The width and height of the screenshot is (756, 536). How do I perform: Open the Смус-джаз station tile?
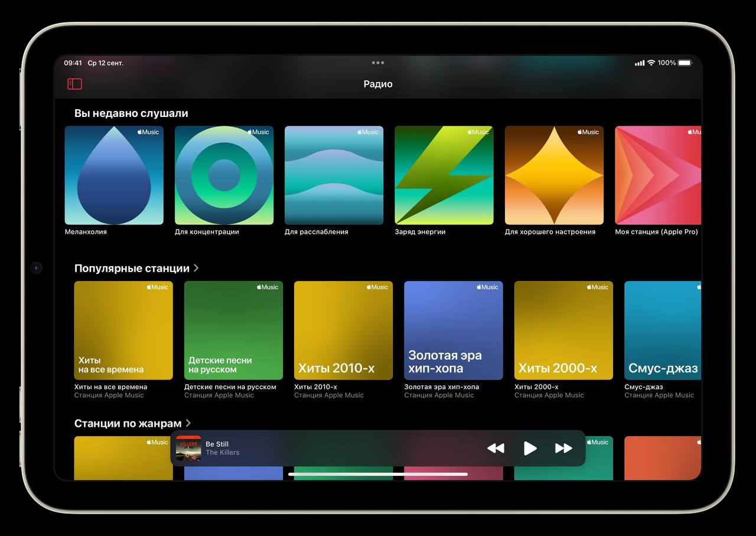(663, 331)
